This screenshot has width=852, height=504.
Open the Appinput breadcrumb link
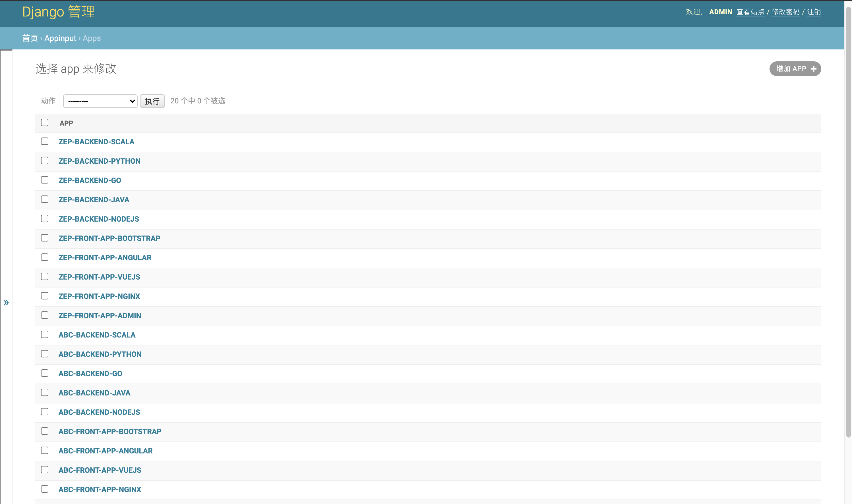[x=60, y=38]
